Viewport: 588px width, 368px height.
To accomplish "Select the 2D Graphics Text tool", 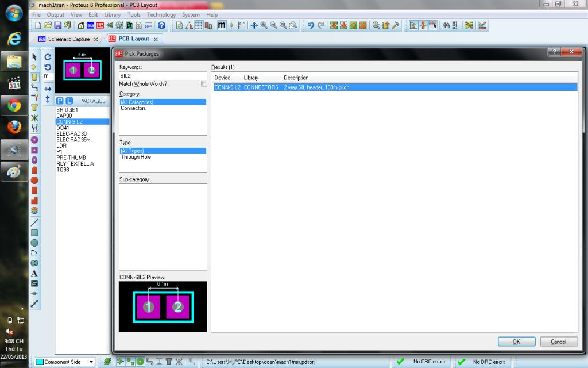I will [x=34, y=273].
